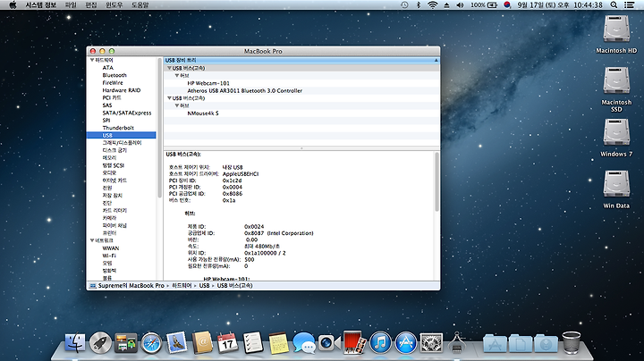Open Applications folder stack in Dock
This screenshot has width=644, height=361.
pos(495,343)
